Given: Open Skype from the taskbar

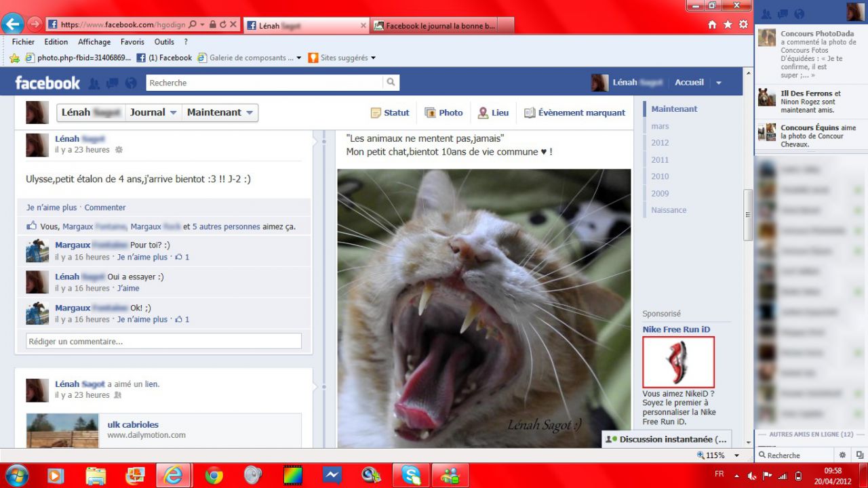Looking at the screenshot, I should (x=410, y=476).
